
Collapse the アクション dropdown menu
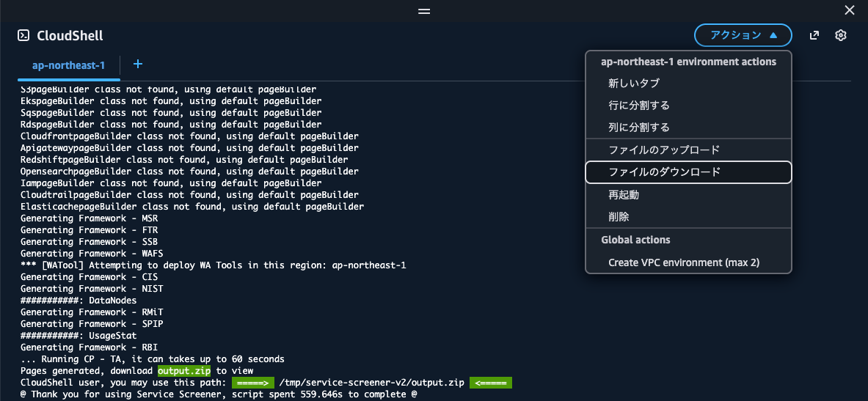743,35
